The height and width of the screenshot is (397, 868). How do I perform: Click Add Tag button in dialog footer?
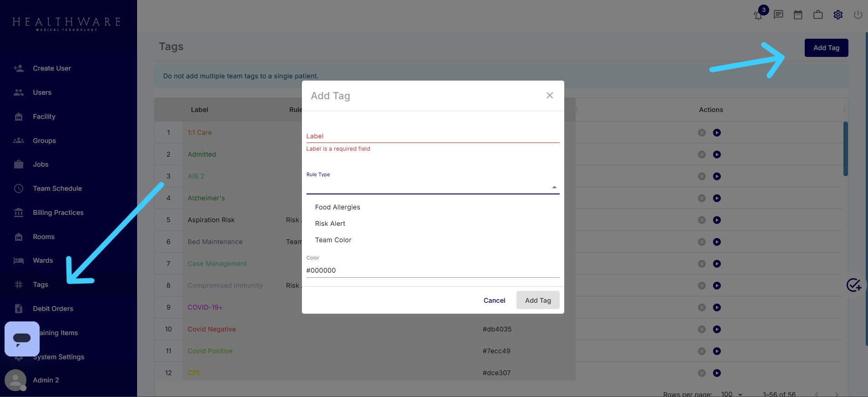click(538, 300)
